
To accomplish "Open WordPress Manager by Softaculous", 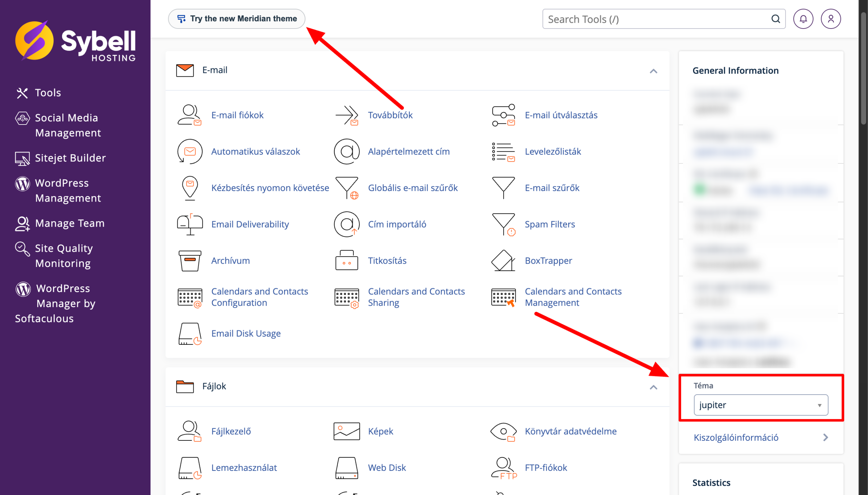I will pos(56,303).
